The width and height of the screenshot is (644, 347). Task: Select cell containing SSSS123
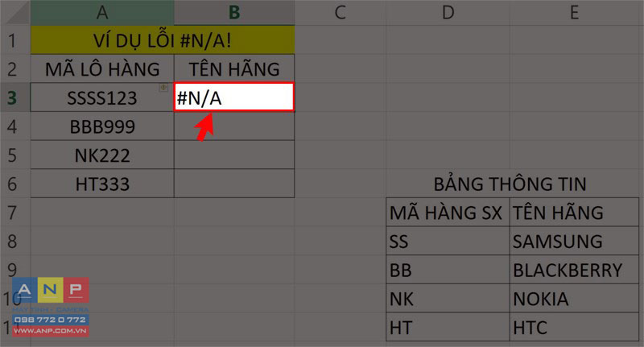coord(102,97)
